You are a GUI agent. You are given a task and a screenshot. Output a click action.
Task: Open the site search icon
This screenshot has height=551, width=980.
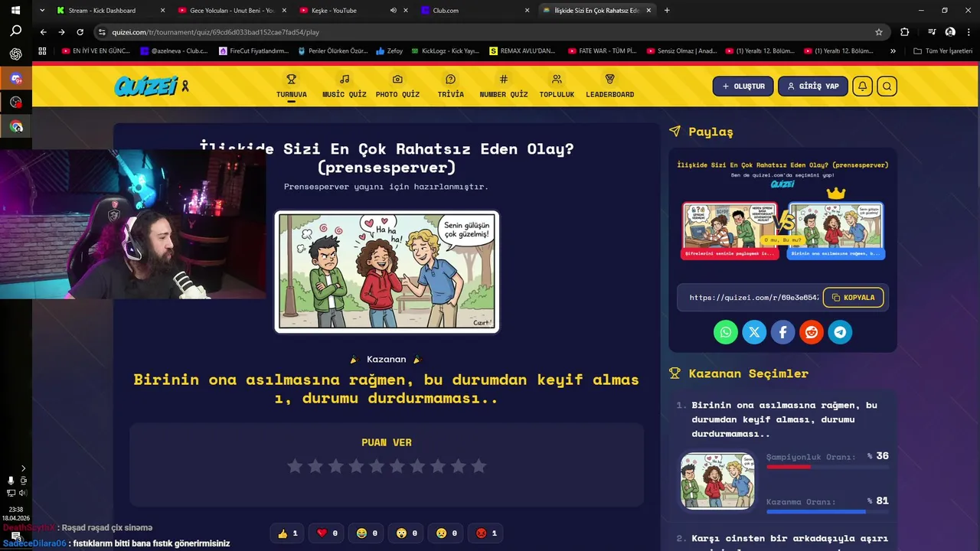[x=887, y=86]
